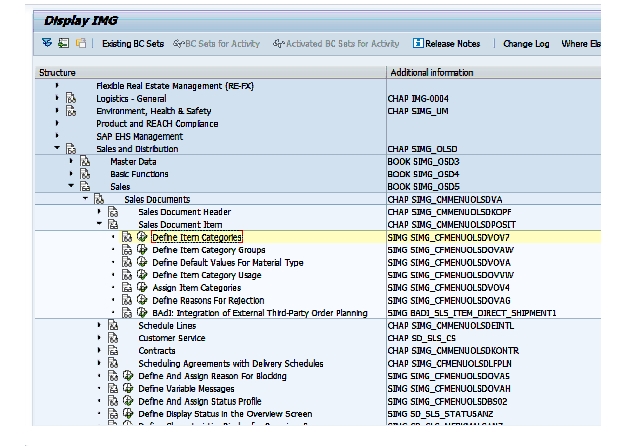Click BADI_SLS_ITEM_DIRECT_SHIPMENT1 info text

472,313
